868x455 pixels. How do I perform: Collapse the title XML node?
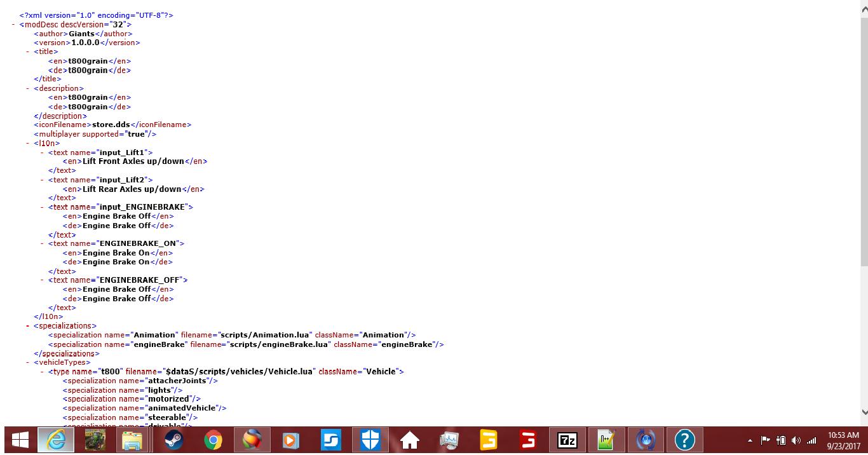tap(28, 51)
